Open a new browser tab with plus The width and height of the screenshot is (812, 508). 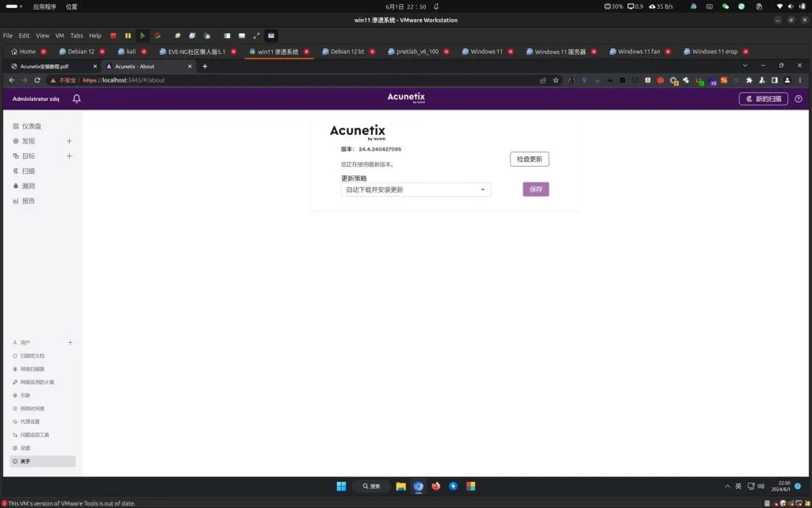pos(205,67)
